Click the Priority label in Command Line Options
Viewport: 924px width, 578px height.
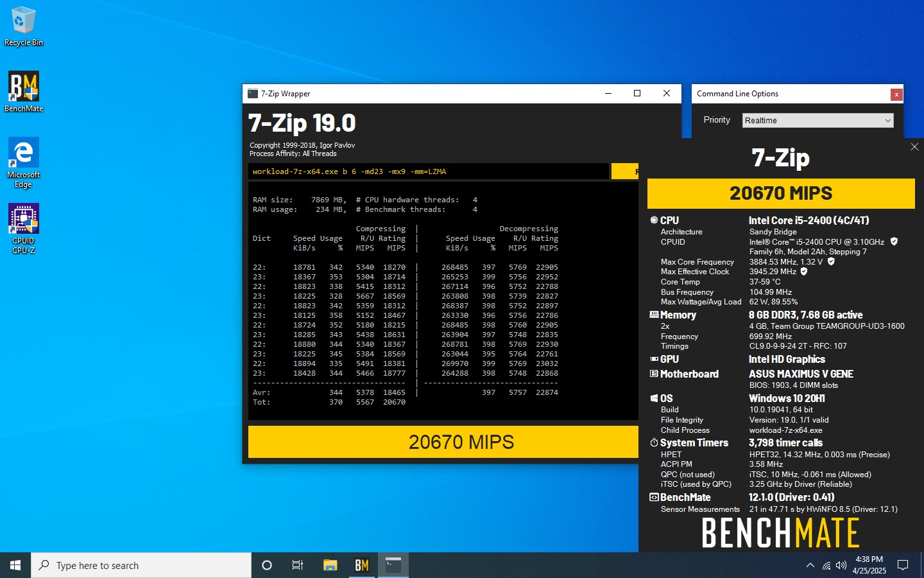click(x=716, y=120)
